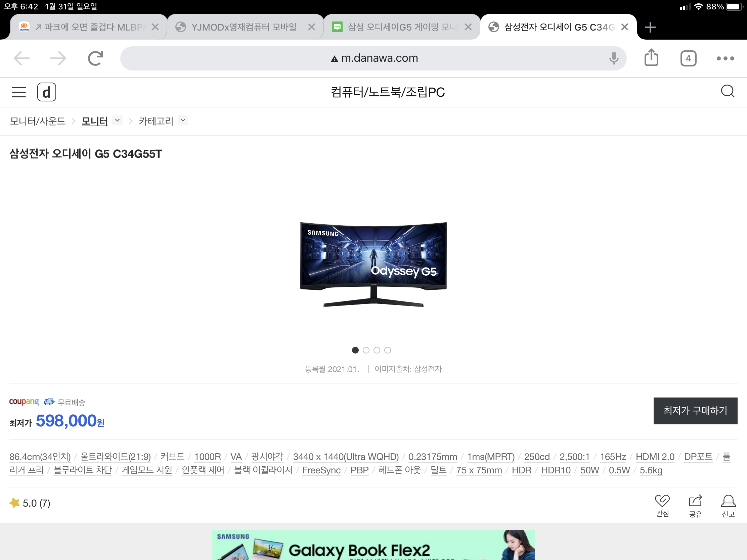Open the 컴퓨터/노트북/조립PC header title
The image size is (747, 560).
(x=388, y=92)
